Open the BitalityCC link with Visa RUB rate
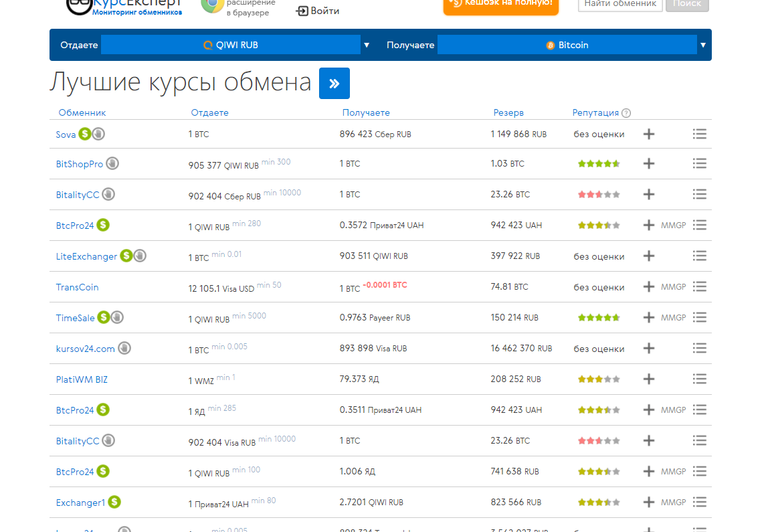 point(78,442)
